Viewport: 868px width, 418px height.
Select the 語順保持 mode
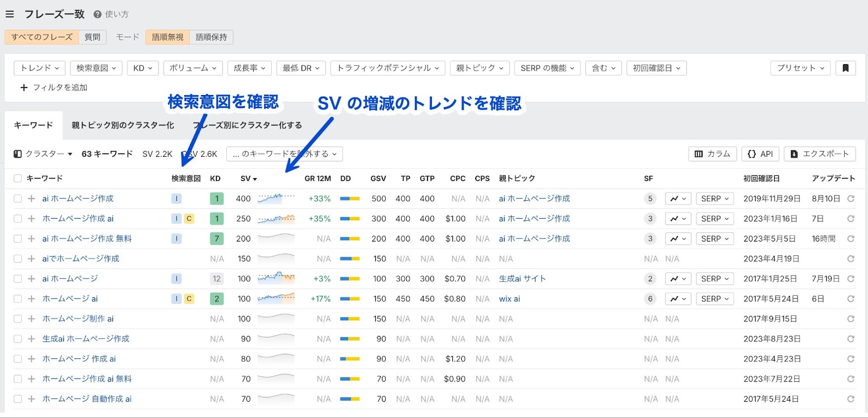coord(212,37)
